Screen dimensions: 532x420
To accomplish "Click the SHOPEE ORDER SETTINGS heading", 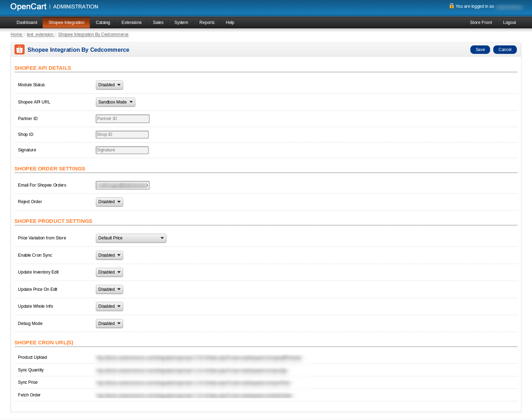I will click(50, 169).
